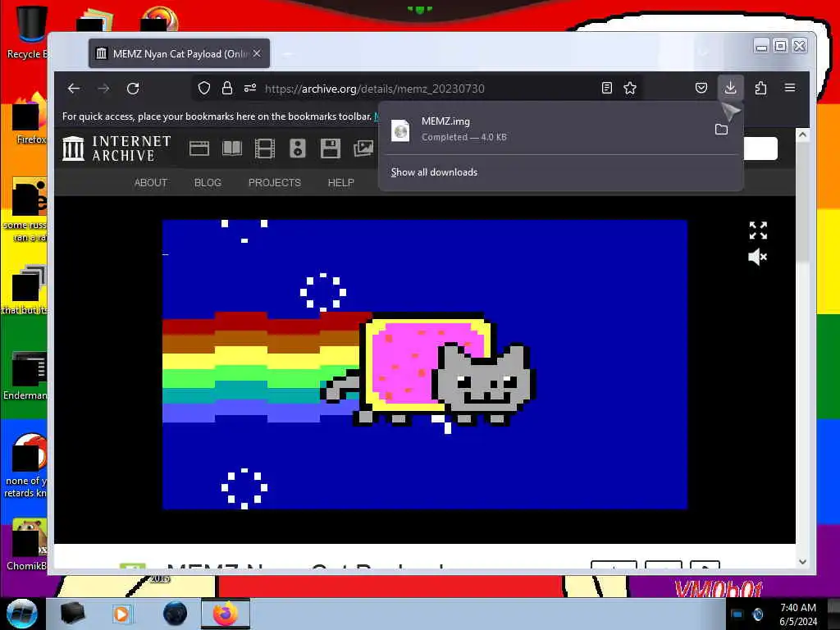The height and width of the screenshot is (630, 840).
Task: Open the Windows Start button
Action: (21, 614)
